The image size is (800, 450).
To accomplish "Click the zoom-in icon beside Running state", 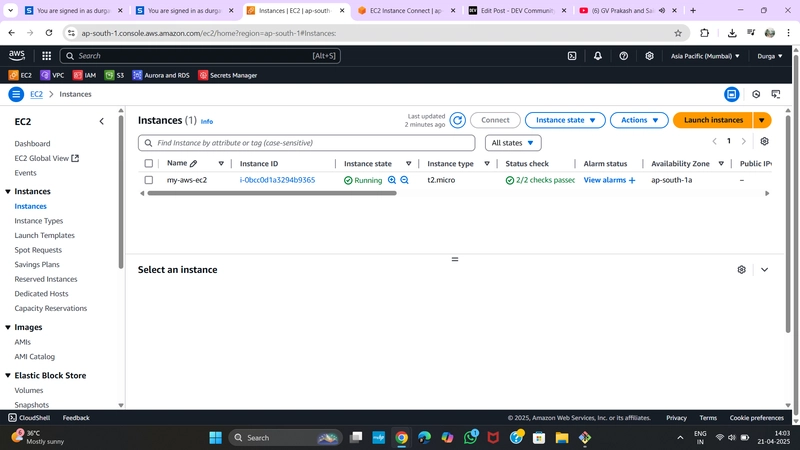I will coord(392,180).
